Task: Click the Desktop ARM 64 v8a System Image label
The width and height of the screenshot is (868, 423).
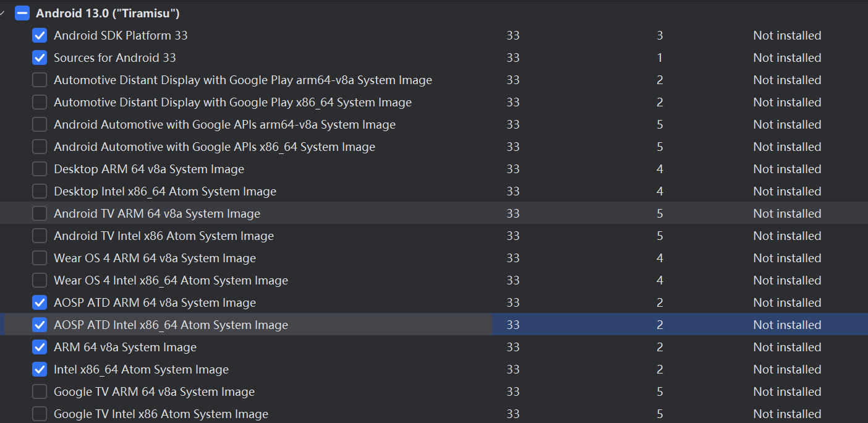Action: tap(149, 169)
